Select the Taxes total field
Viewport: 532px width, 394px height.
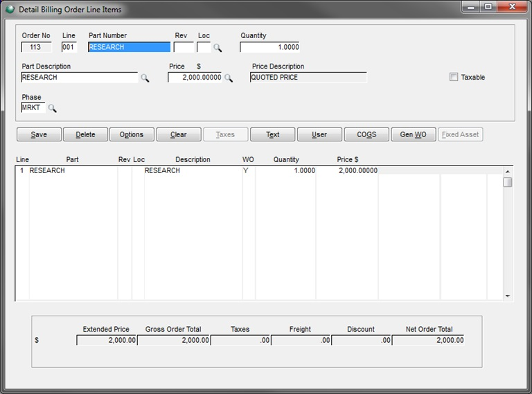(x=240, y=340)
